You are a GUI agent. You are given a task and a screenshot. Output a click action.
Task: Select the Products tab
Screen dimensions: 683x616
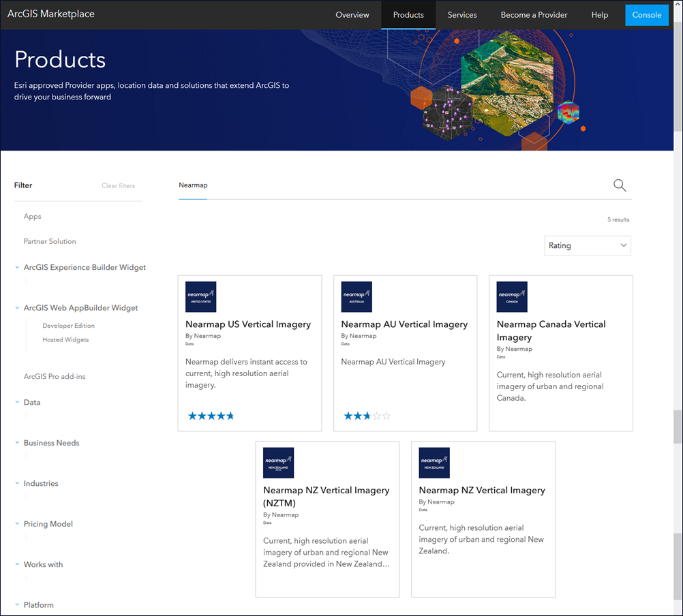tap(408, 15)
